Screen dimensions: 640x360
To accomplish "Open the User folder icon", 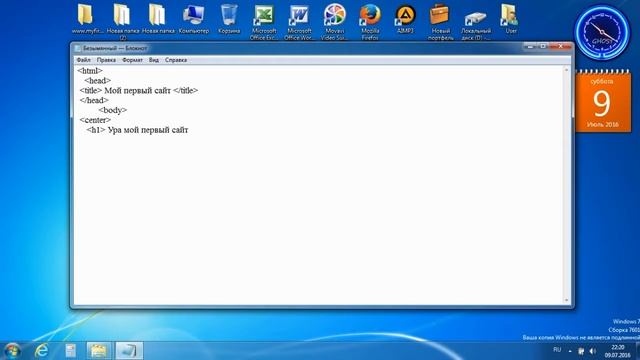I will (511, 19).
